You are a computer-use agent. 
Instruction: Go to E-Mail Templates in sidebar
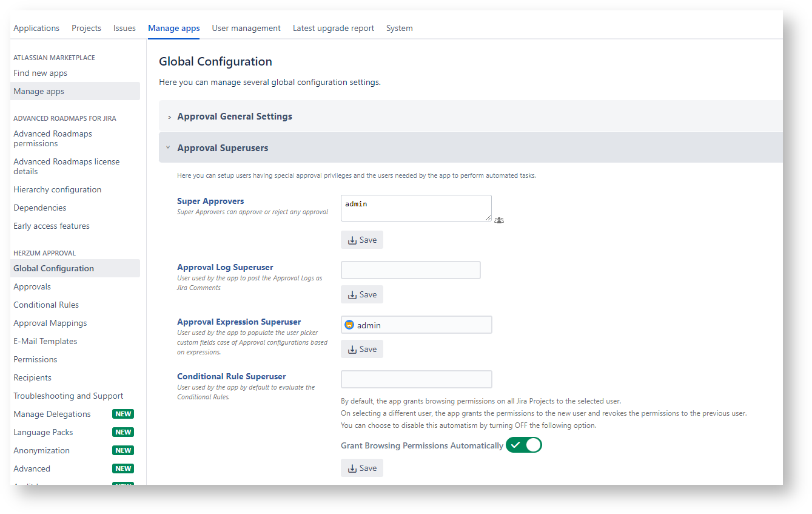coord(45,341)
